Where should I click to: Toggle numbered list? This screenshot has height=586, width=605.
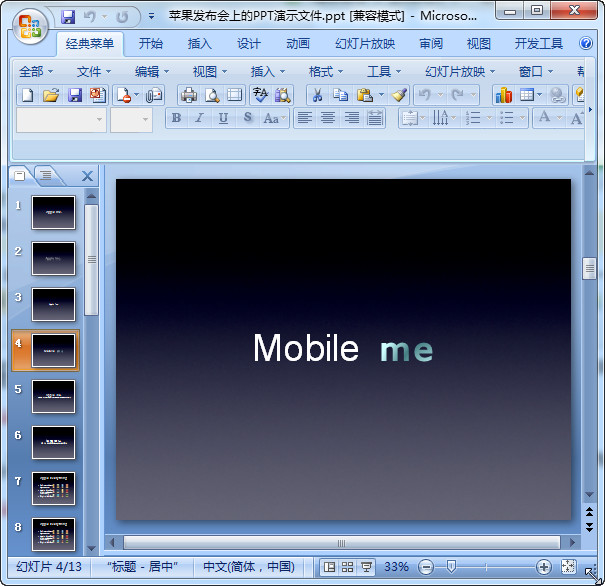coord(473,118)
